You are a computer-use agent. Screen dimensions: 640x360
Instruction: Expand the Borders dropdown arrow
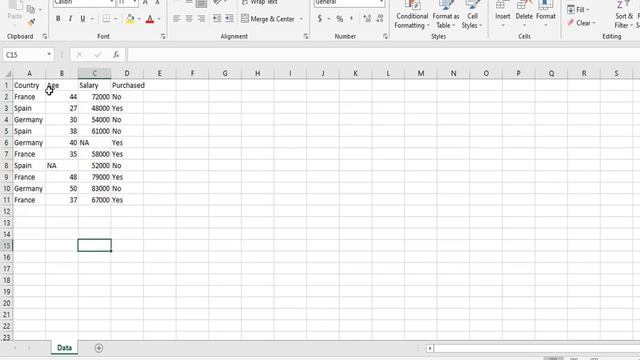(x=116, y=19)
